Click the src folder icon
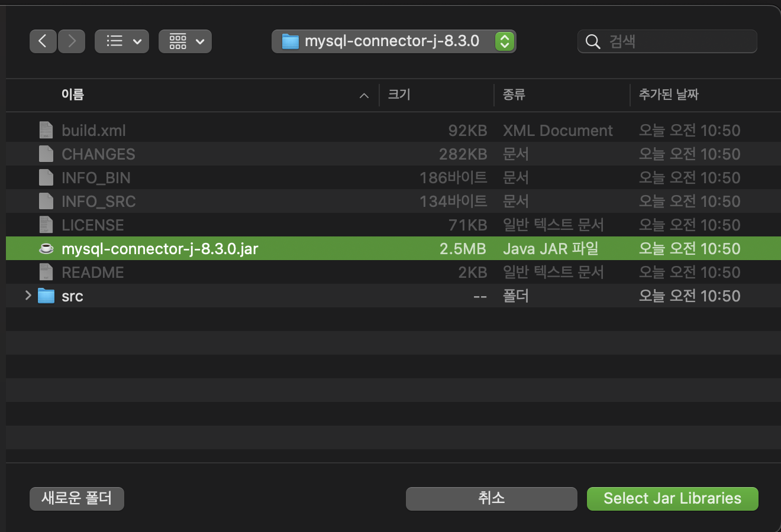The height and width of the screenshot is (532, 781). (x=46, y=296)
